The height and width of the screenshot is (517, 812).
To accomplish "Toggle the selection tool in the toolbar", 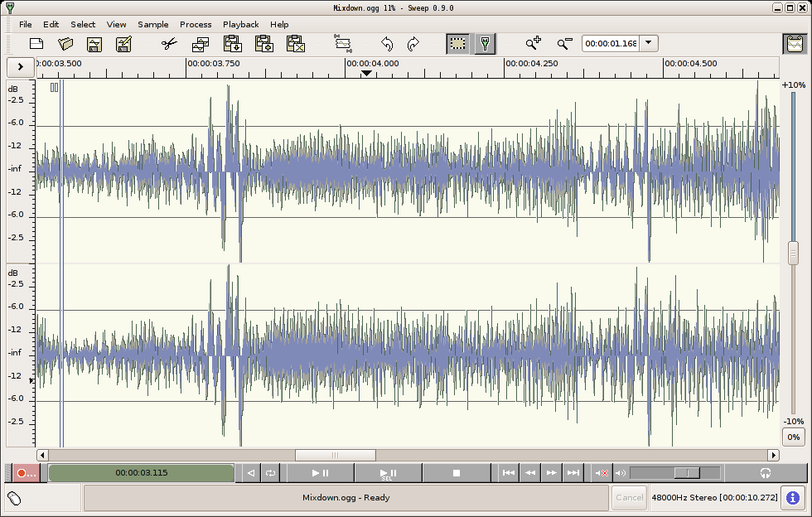I will (457, 44).
